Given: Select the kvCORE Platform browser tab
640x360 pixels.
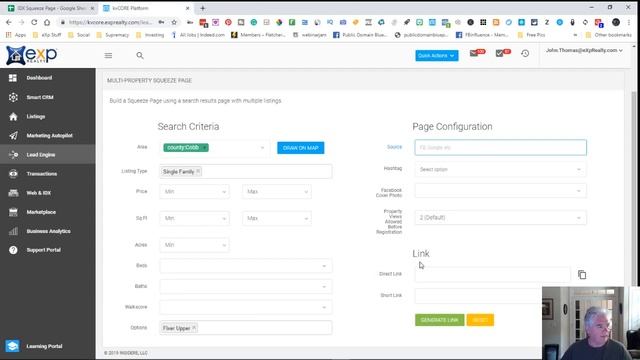Looking at the screenshot, I should (x=147, y=8).
